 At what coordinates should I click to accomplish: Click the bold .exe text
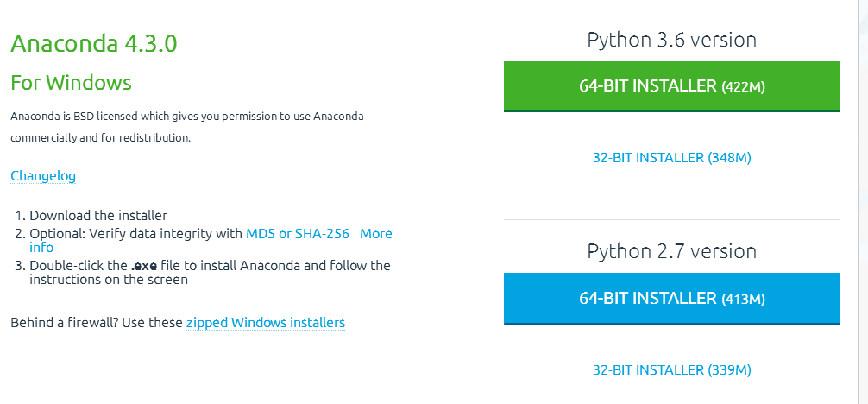[143, 266]
